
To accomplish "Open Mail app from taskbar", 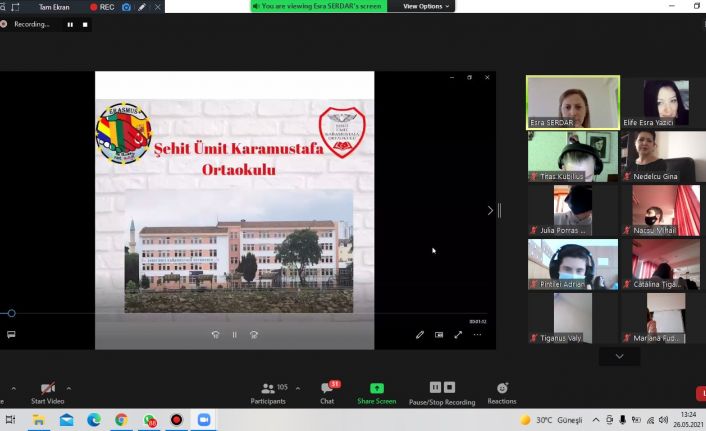I will pyautogui.click(x=67, y=420).
